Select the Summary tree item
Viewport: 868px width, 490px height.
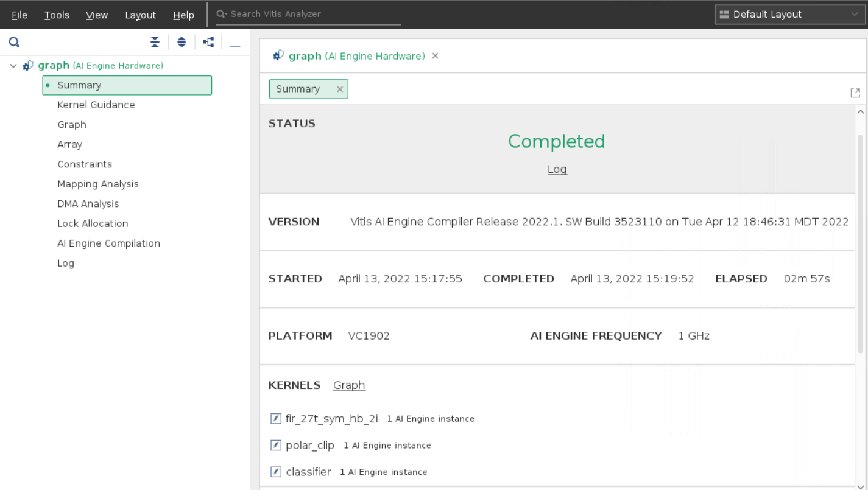click(x=79, y=85)
